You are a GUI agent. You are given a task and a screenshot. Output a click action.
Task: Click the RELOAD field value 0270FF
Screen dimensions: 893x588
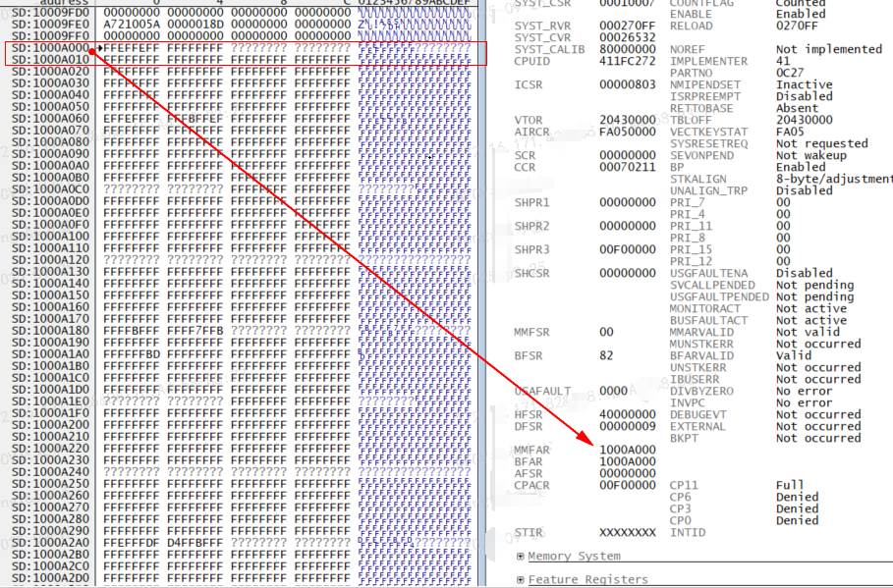click(x=797, y=27)
